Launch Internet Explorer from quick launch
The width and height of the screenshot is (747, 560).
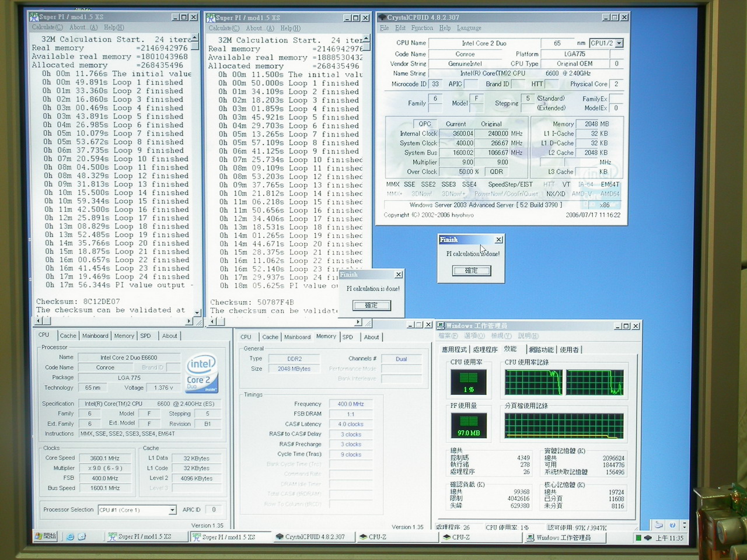tap(70, 537)
